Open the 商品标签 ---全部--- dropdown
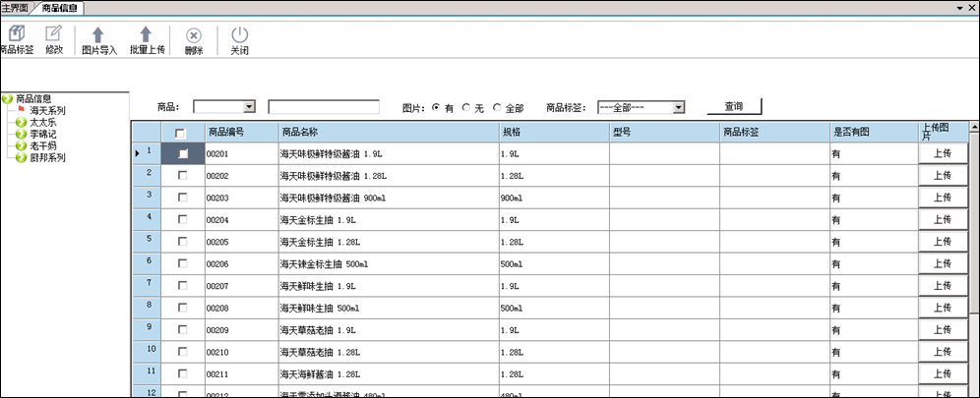Image resolution: width=980 pixels, height=398 pixels. tap(679, 107)
